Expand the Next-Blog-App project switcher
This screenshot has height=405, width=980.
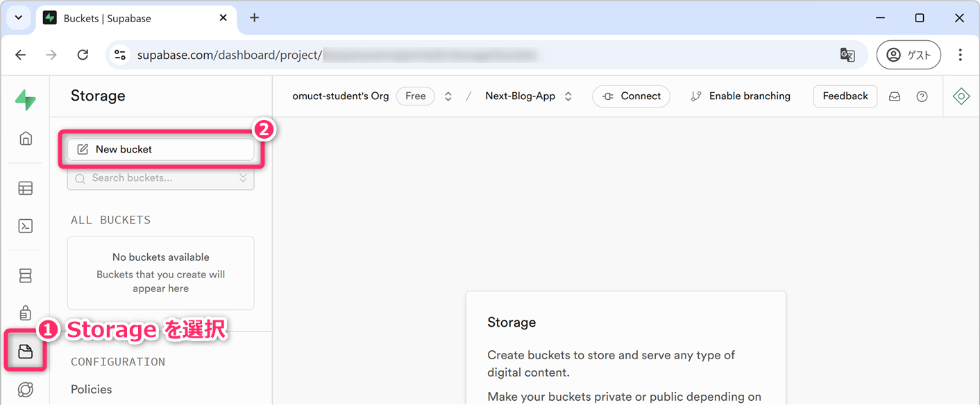click(x=568, y=96)
